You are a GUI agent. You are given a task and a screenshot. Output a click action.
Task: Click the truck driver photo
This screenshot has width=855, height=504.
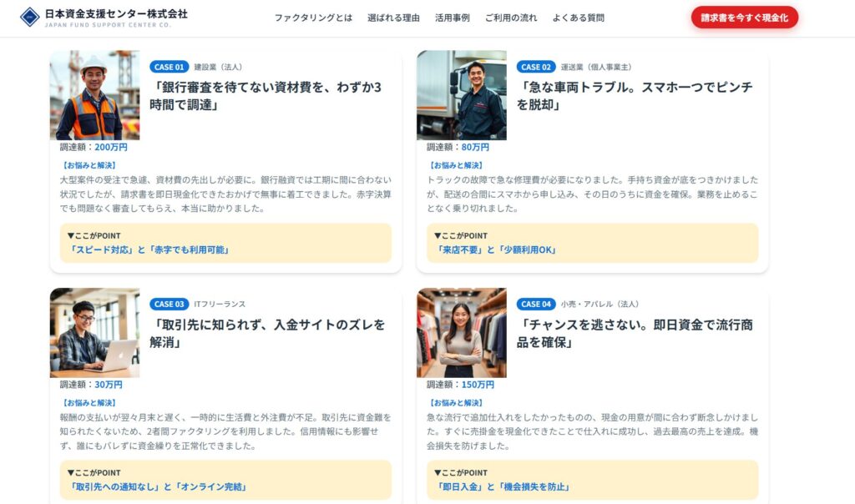click(x=462, y=95)
